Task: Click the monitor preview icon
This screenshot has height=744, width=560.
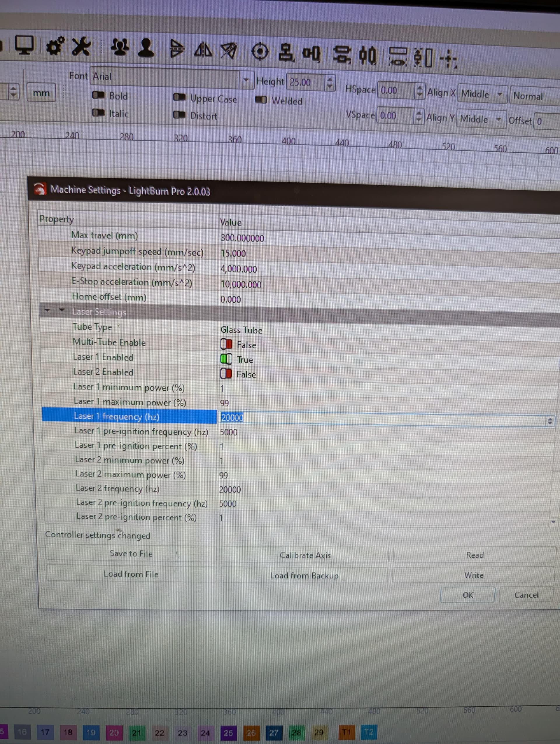Action: pos(24,45)
